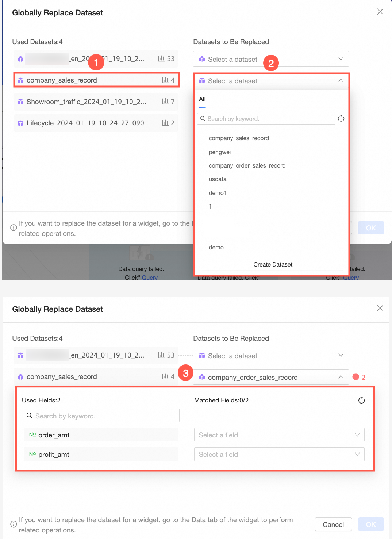Open first Select a dataset dropdown in upper dialog

pos(271,59)
